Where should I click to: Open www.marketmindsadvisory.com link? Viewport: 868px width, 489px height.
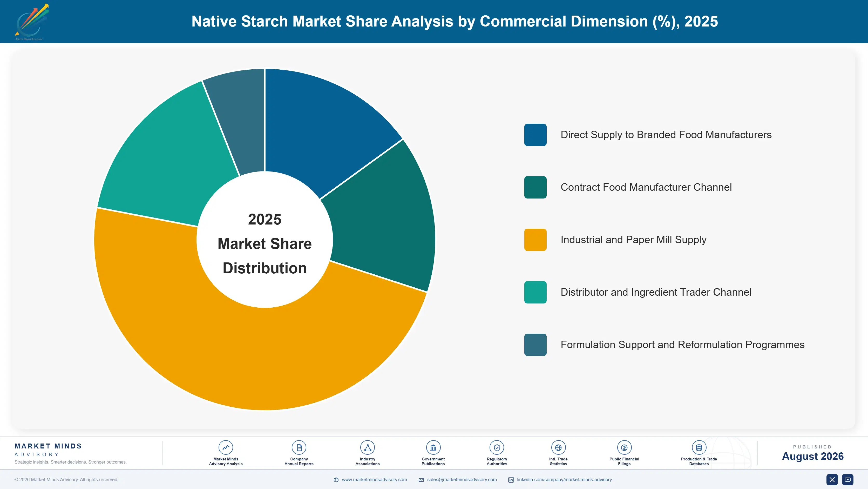tap(374, 480)
